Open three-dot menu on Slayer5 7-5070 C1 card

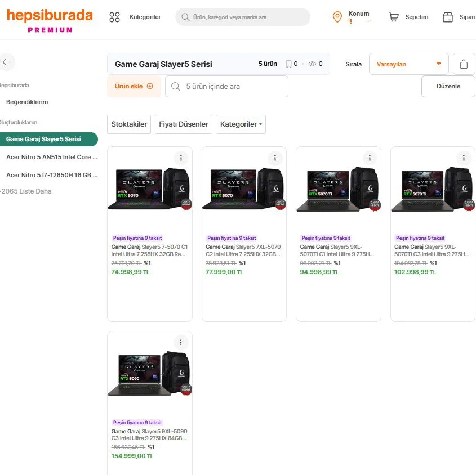pos(180,158)
